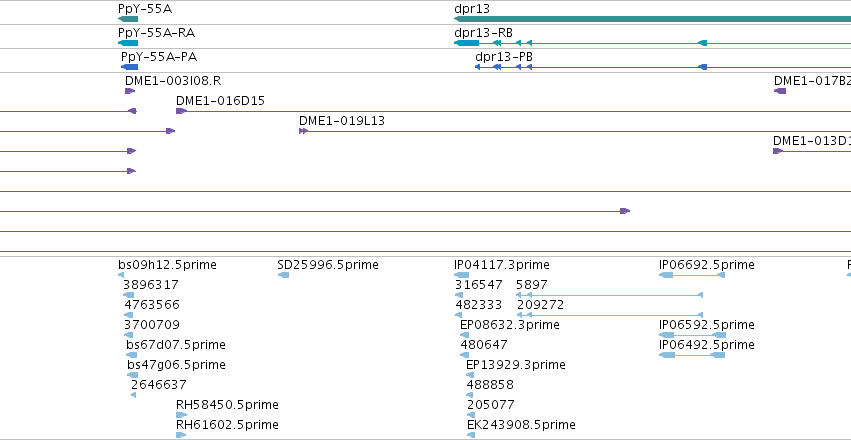The image size is (851, 440).
Task: Click the IP04117.3prime EST feature
Action: 461,275
